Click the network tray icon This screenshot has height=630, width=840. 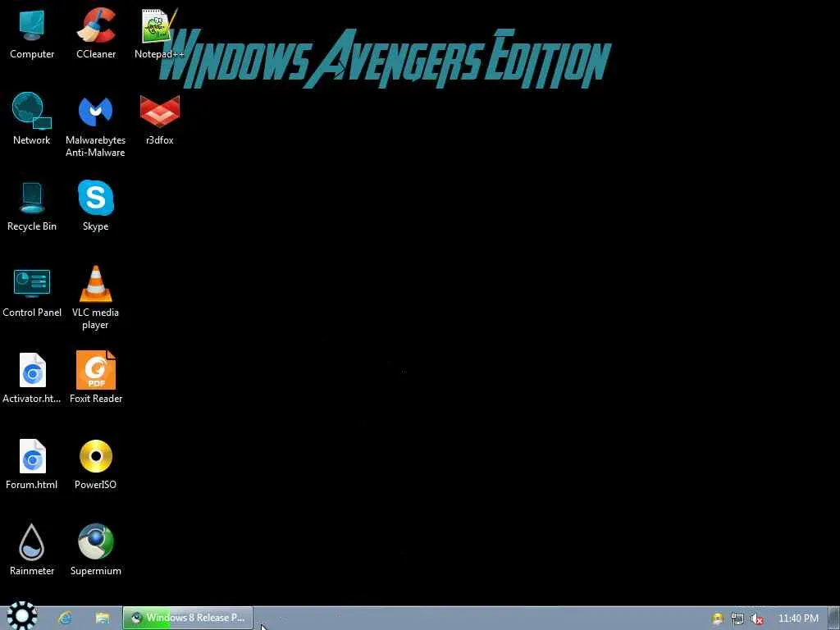point(737,619)
